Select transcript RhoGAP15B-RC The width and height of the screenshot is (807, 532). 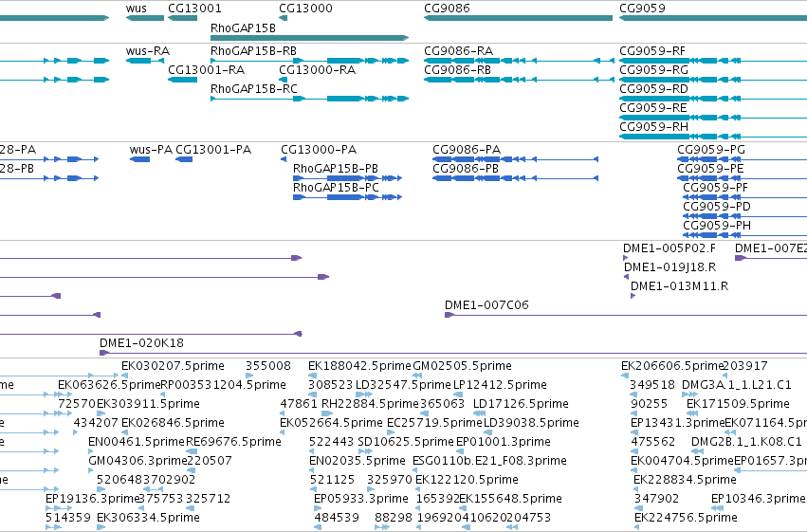(x=254, y=89)
